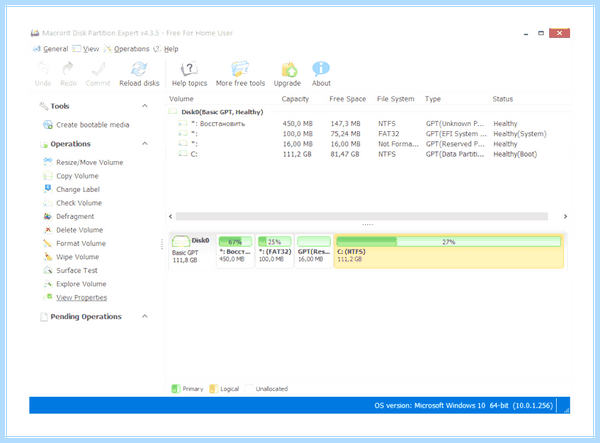Click the horizontal scrollbar left arrow
Viewport: 600px width, 443px height.
pos(171,217)
